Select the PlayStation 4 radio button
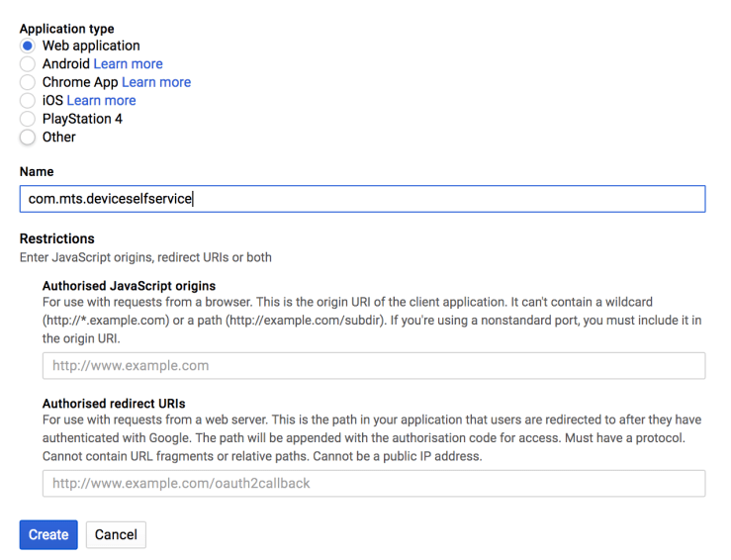Screen dimensions: 731x560 click(28, 119)
